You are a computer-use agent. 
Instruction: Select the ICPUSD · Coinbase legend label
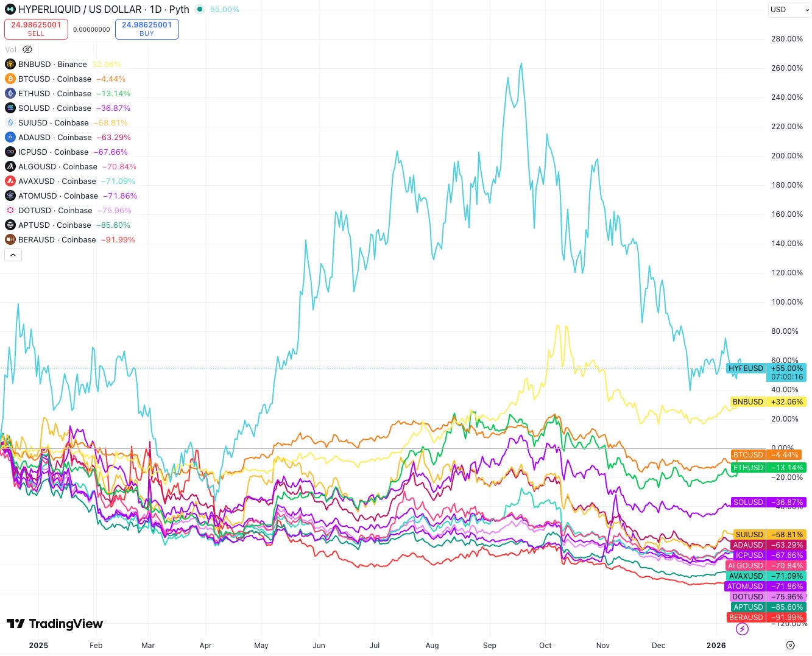tap(54, 152)
